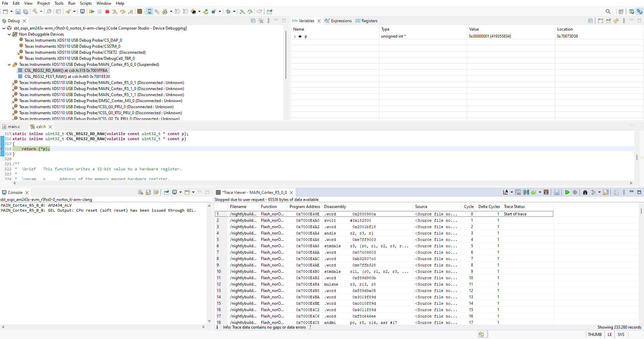The image size is (644, 339).
Task: Click the Refresh icon in Variables panel
Action: 616,21
